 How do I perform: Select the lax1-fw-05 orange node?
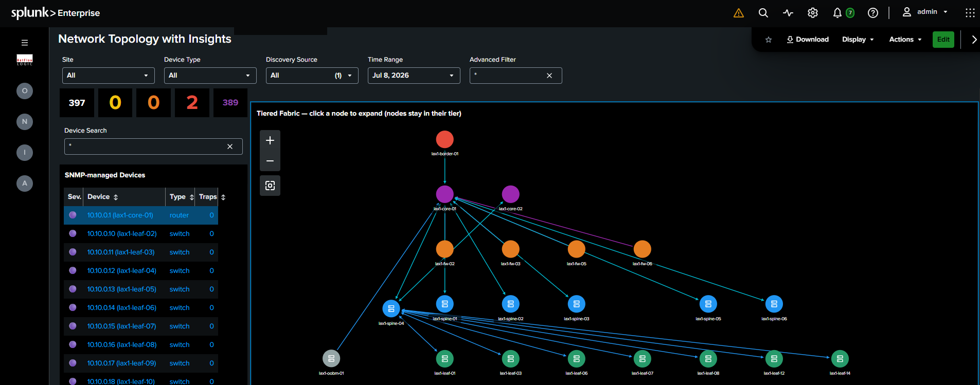coord(576,249)
